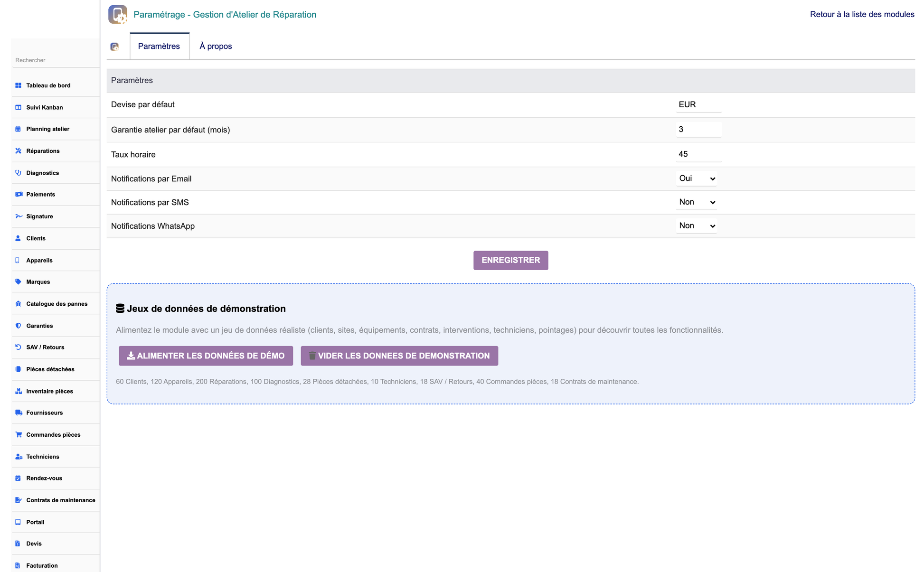The image size is (924, 572).
Task: Switch to the Paramètres tab
Action: click(159, 46)
